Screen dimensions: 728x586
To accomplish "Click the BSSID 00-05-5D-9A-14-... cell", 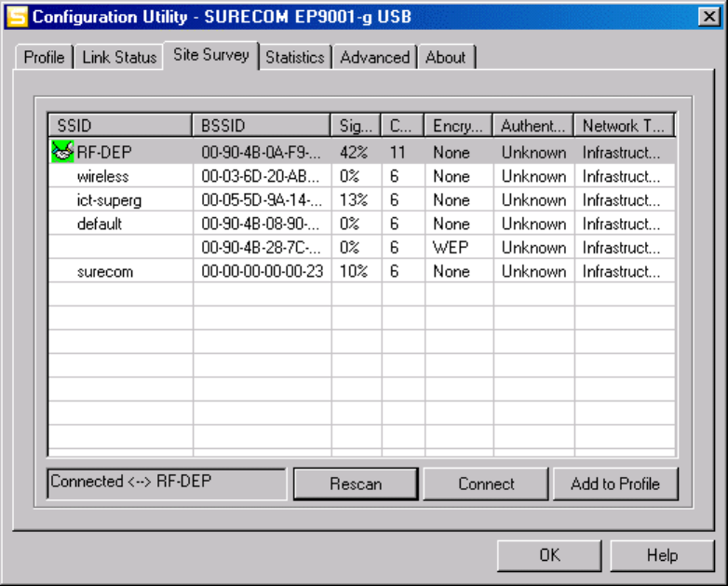I will [x=262, y=200].
